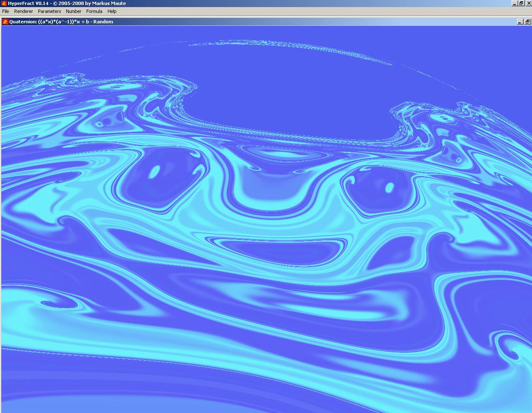The image size is (532, 413).
Task: Click the HyperFract application icon in title bar
Action: point(4,3)
